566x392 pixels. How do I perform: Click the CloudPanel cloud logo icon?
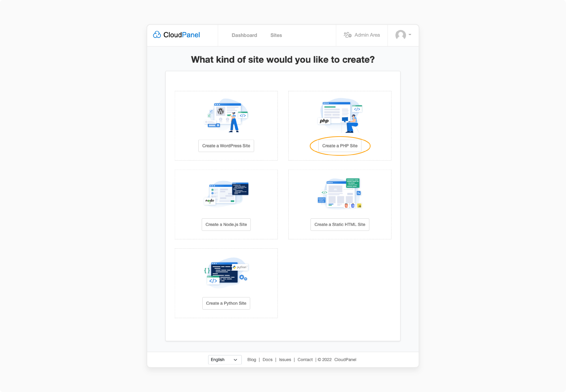157,35
